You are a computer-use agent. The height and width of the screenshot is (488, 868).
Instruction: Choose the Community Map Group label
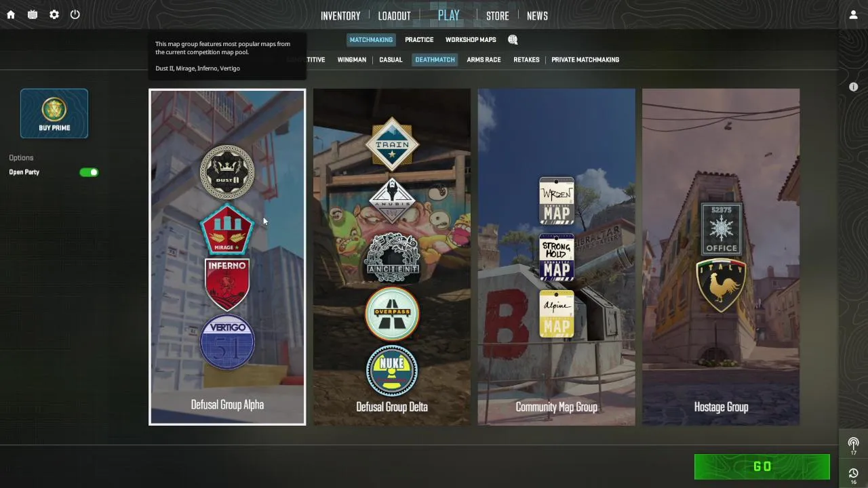click(x=557, y=407)
